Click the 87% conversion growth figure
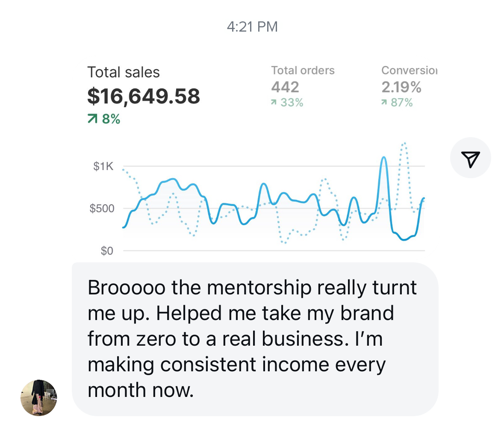The height and width of the screenshot is (426, 504). [x=402, y=103]
